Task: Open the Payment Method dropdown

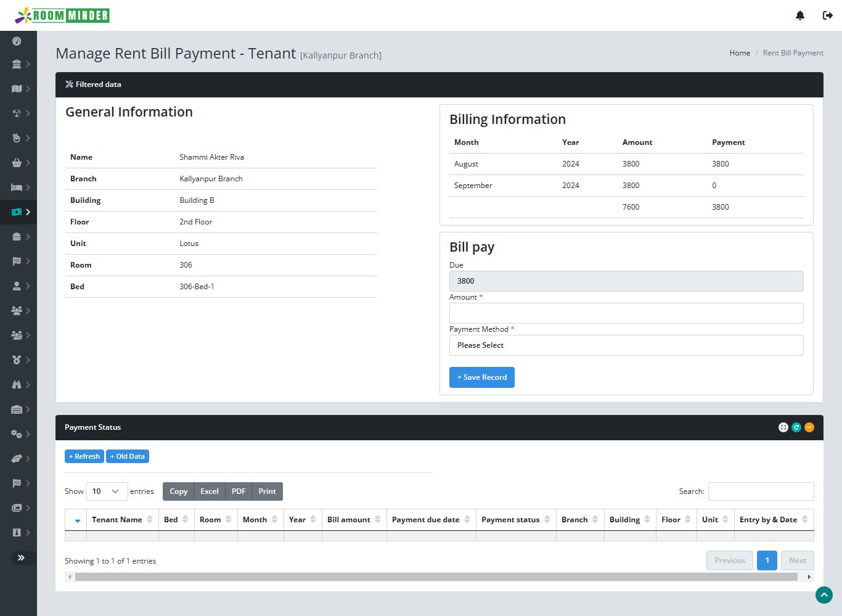Action: click(626, 345)
